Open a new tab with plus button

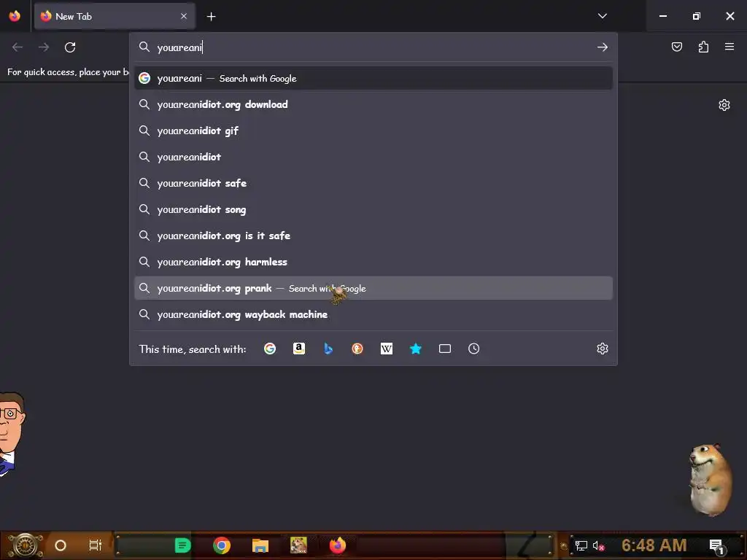[211, 16]
